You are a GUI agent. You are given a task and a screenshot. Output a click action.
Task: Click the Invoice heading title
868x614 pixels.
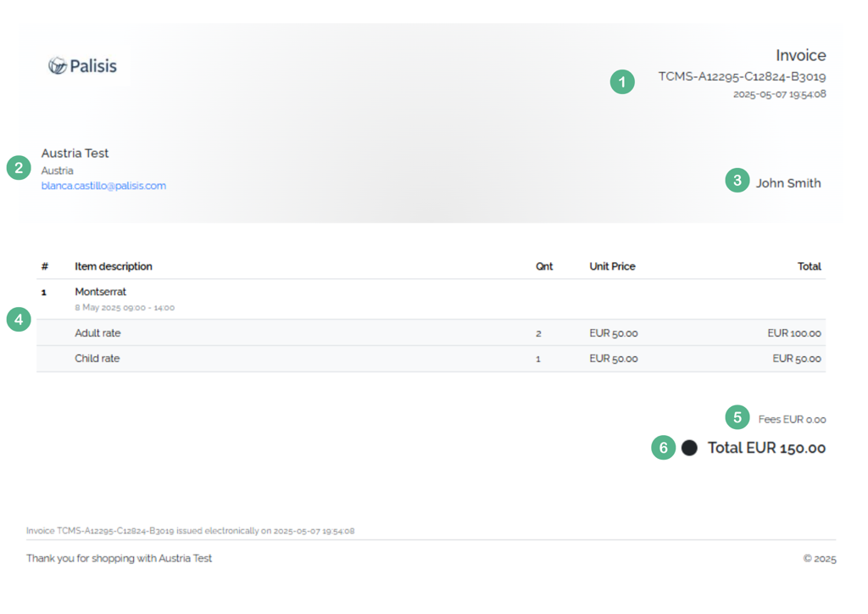click(800, 55)
